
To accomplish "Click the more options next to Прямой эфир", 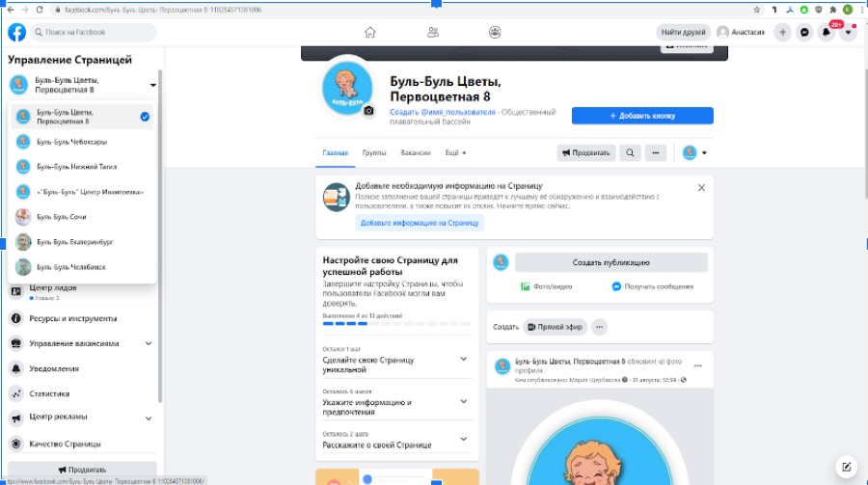I will (599, 327).
